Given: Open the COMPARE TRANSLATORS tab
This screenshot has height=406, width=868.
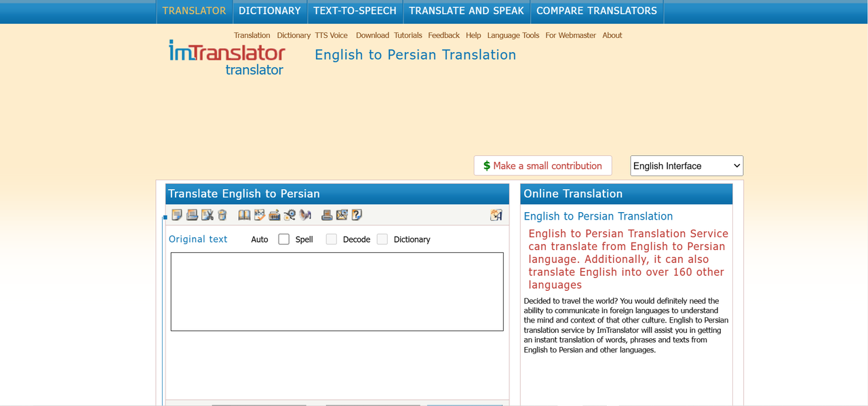Looking at the screenshot, I should (597, 12).
